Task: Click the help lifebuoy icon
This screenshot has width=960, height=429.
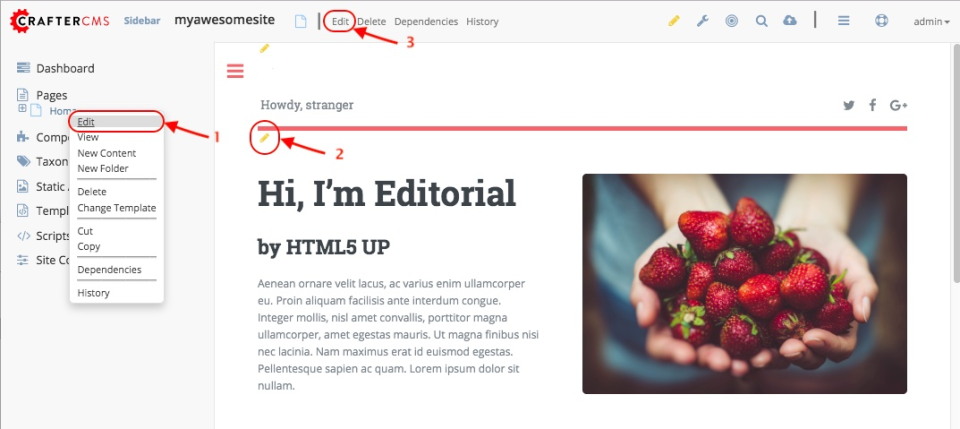Action: pyautogui.click(x=881, y=21)
